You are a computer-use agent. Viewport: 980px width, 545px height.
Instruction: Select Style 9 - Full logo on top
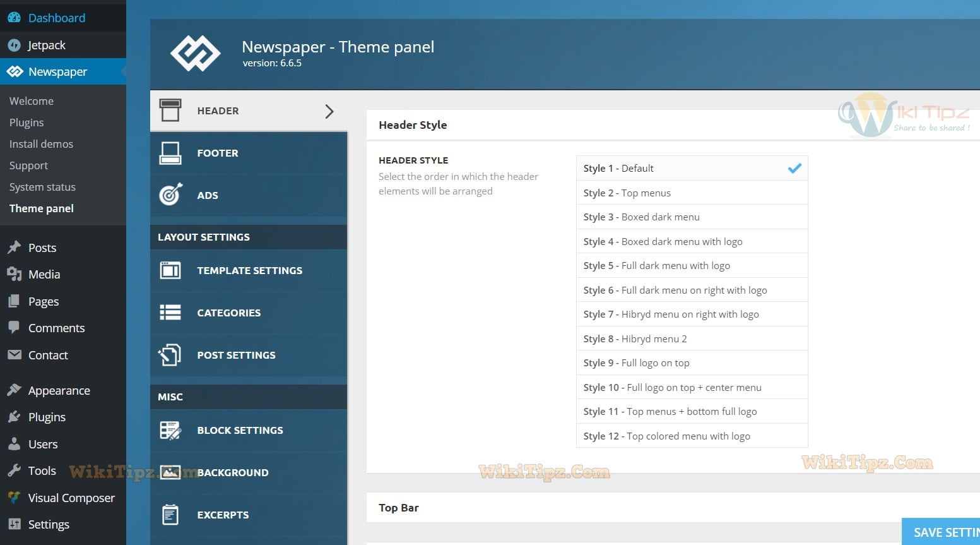692,362
